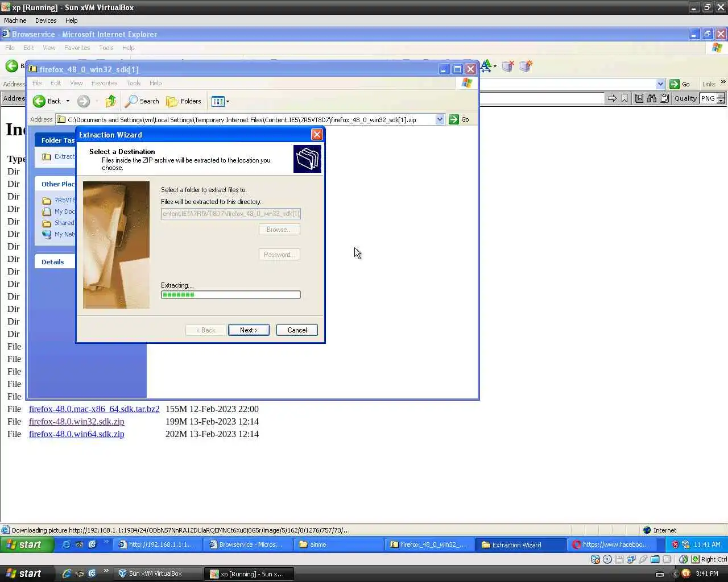Image resolution: width=728 pixels, height=582 pixels.
Task: Click the binoculars find icon
Action: [652, 98]
